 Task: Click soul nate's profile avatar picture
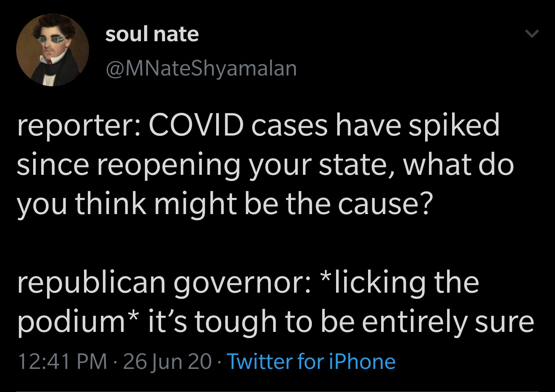pos(52,50)
